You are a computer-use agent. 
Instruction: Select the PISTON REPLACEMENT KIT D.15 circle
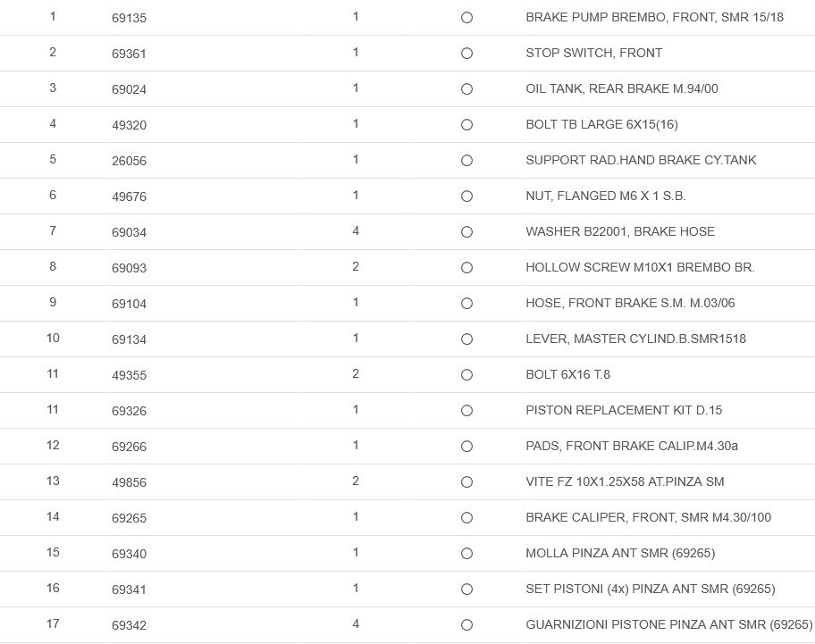(466, 411)
